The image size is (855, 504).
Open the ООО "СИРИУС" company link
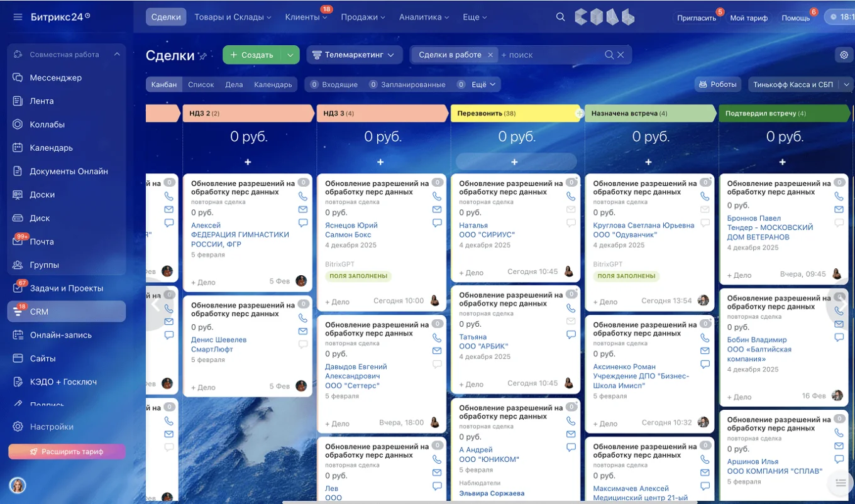pos(487,234)
